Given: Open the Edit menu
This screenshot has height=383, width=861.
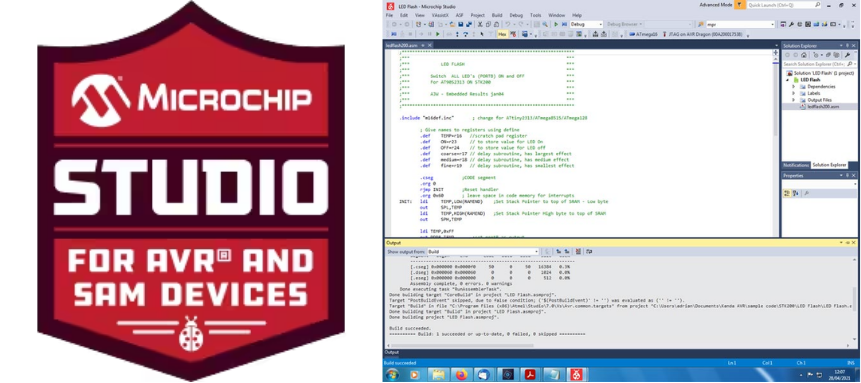Looking at the screenshot, I should point(404,15).
